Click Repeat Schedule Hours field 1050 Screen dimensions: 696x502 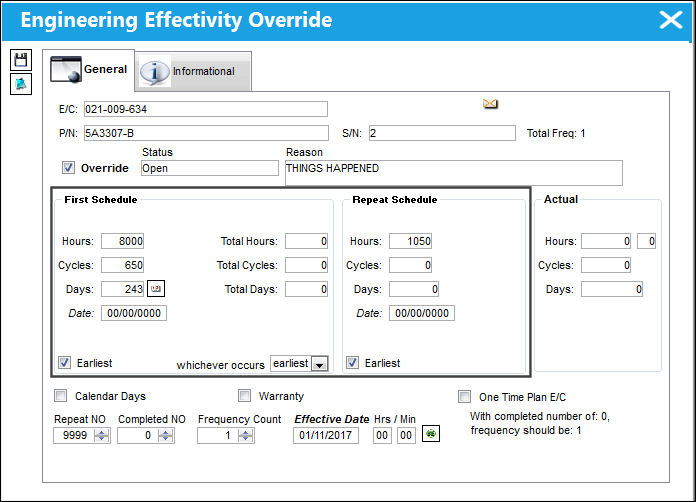click(x=411, y=241)
